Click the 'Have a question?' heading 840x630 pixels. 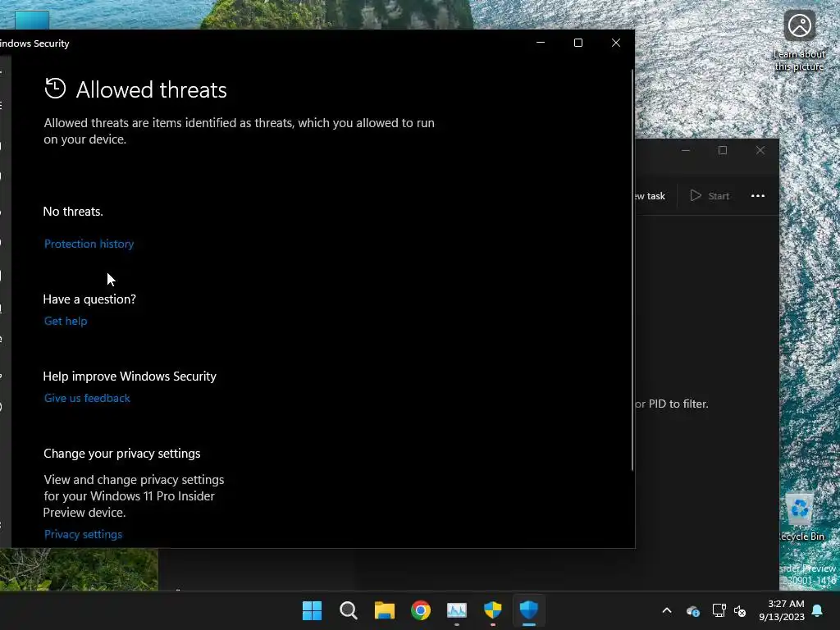click(x=89, y=299)
